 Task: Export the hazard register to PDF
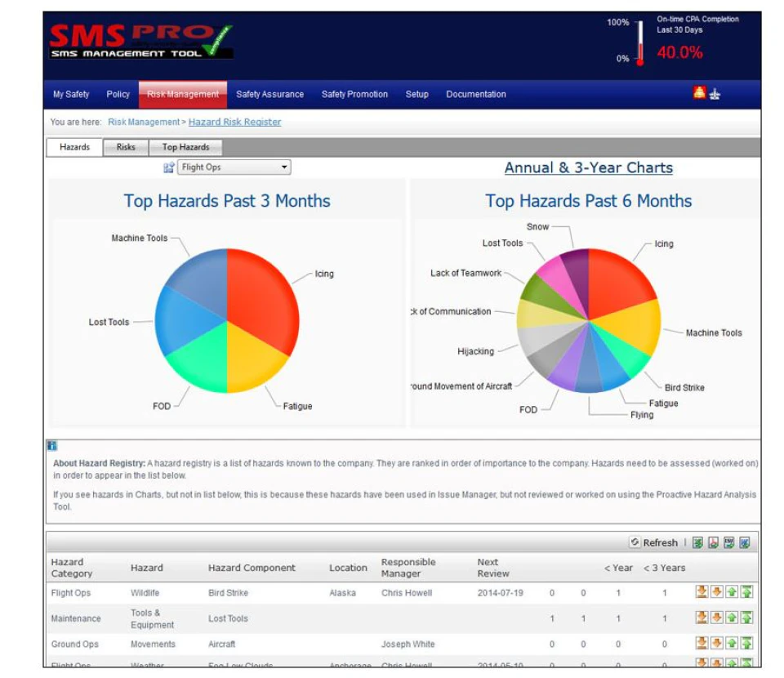713,542
